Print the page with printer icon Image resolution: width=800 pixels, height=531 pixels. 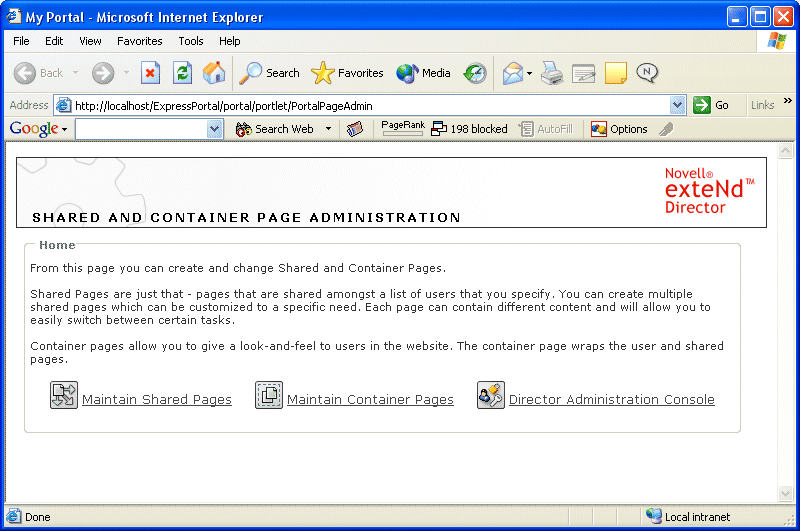point(552,73)
